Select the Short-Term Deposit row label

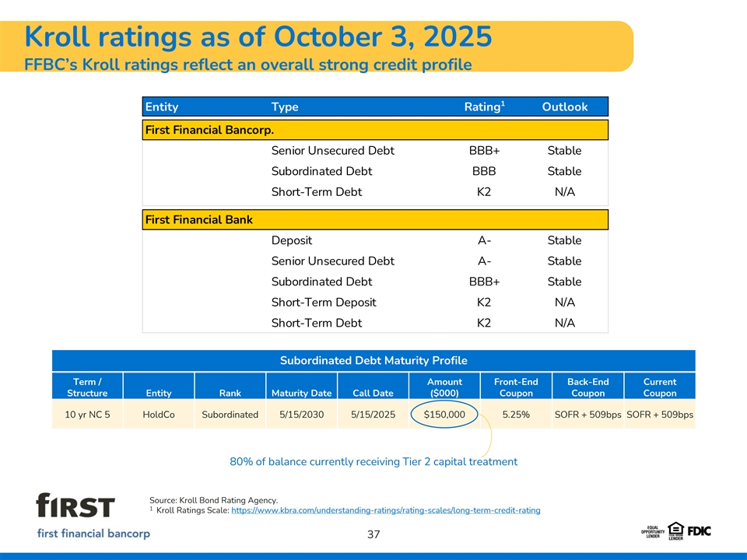point(323,303)
